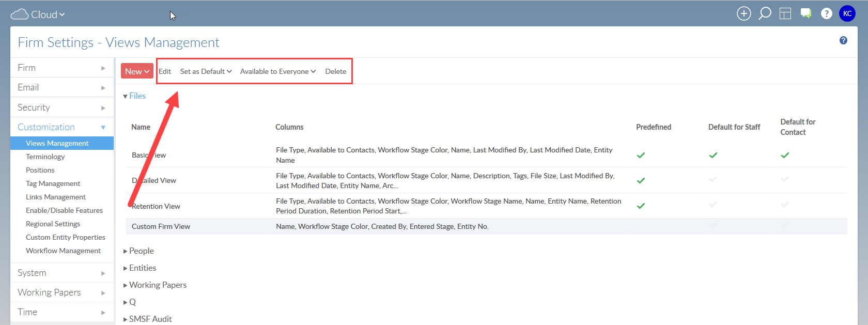Expand the Email sidebar menu
868x325 pixels.
[x=62, y=87]
